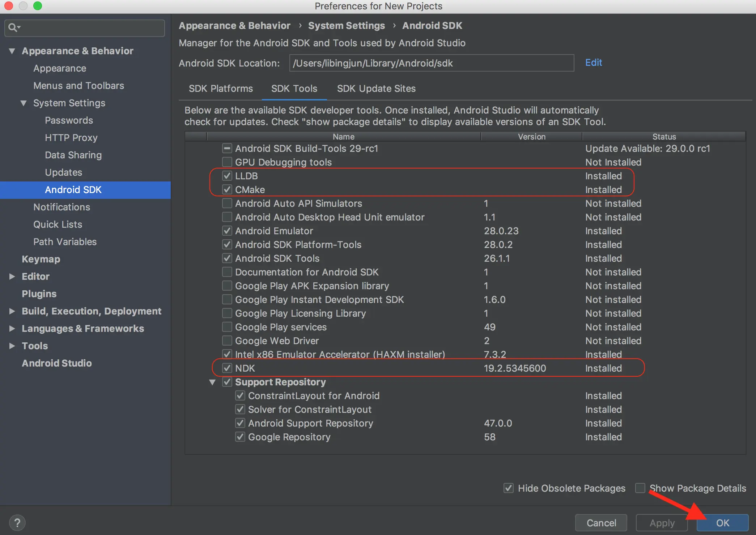Uncheck the CMake checkbox

(x=227, y=189)
